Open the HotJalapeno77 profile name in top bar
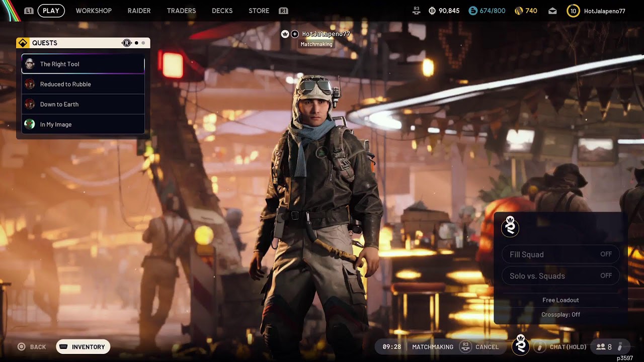The height and width of the screenshot is (362, 644). (604, 11)
